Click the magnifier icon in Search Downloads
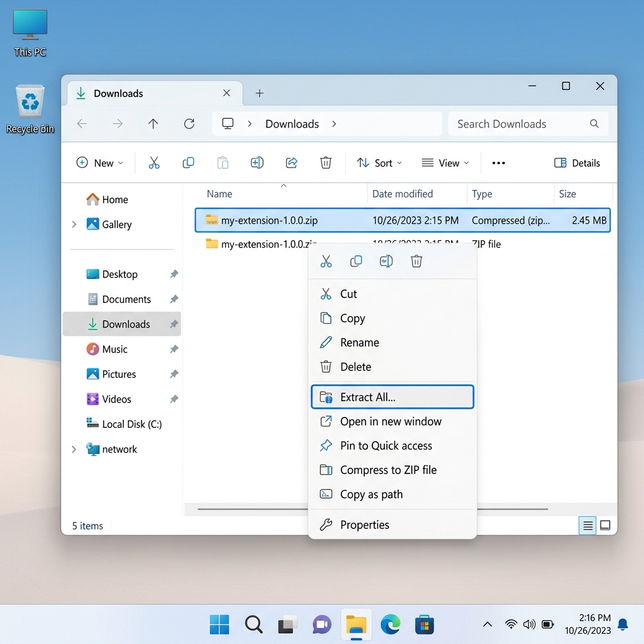 click(594, 124)
